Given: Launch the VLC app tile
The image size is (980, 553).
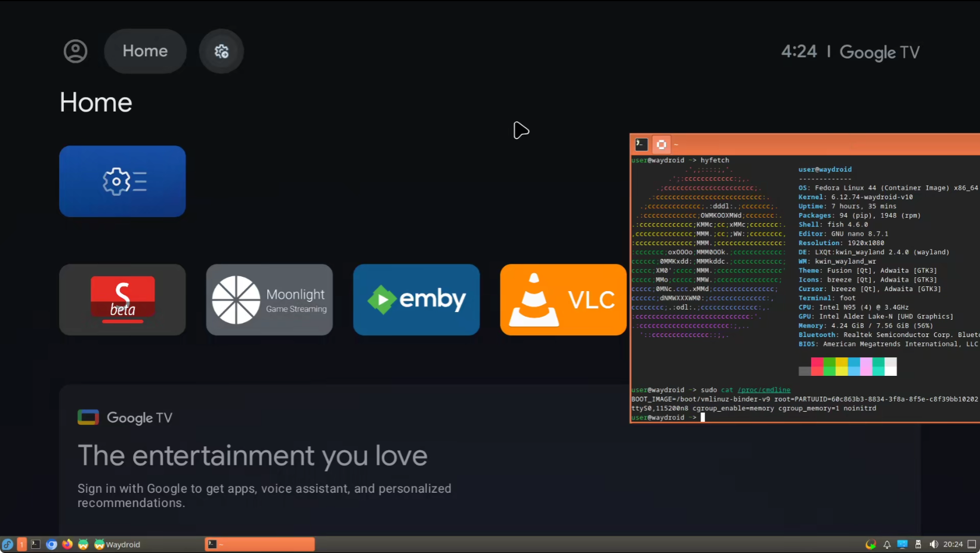Looking at the screenshot, I should 563,299.
